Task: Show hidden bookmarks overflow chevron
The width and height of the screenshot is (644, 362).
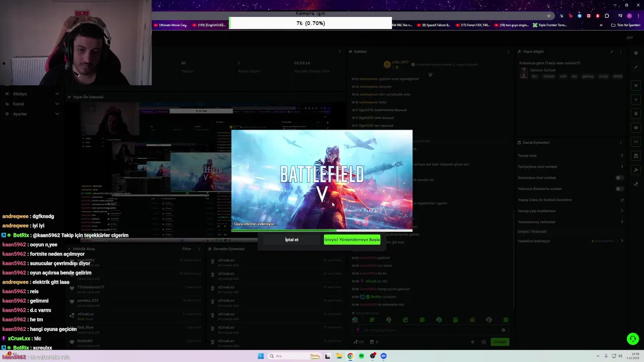Action: coord(601,25)
